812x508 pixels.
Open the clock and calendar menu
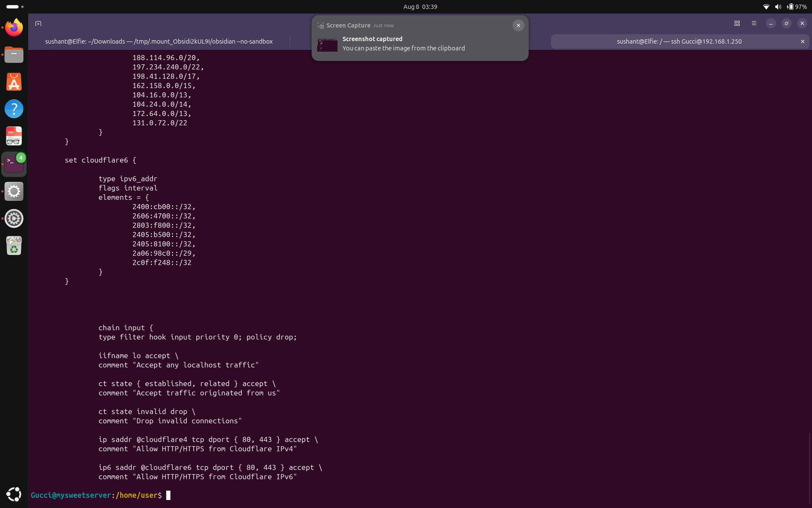(x=420, y=7)
